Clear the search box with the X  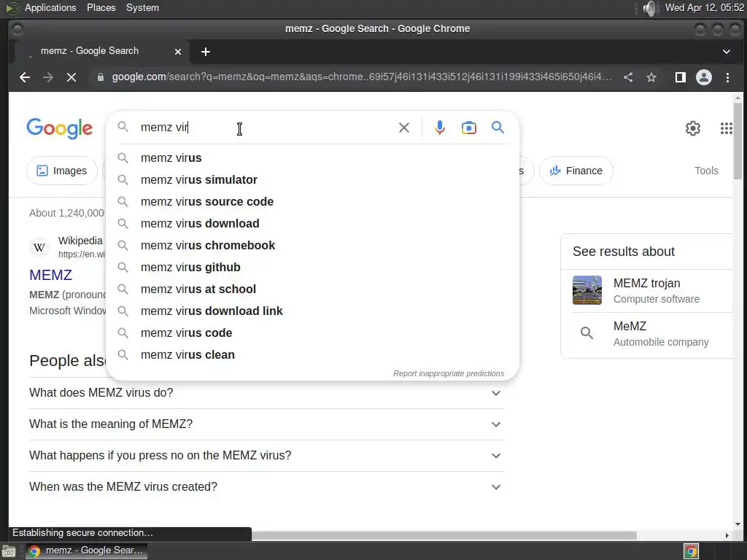coord(404,128)
